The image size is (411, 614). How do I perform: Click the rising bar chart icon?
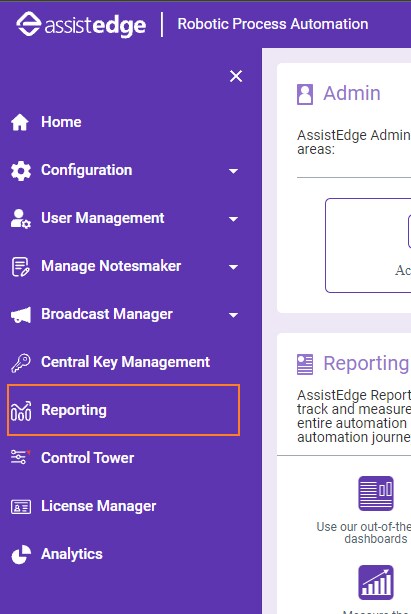pos(376,583)
